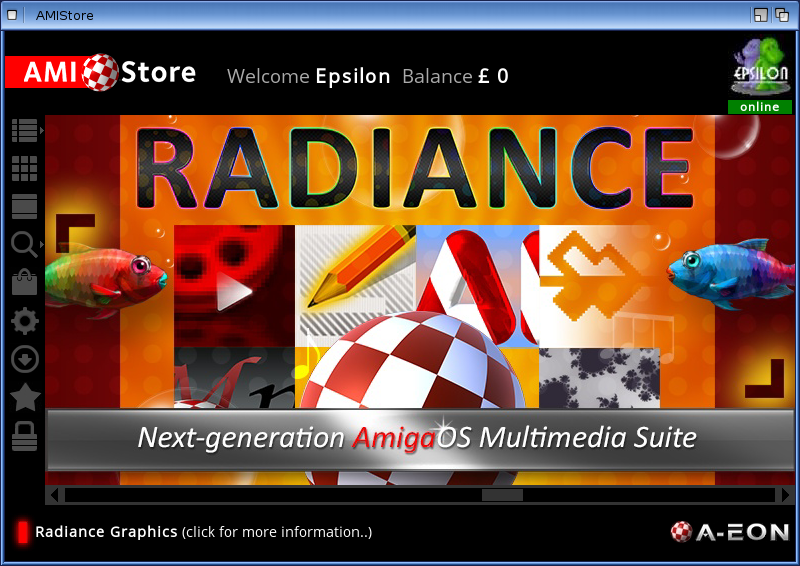Viewport: 800px width, 566px height.
Task: Open the settings gear icon
Action: (x=24, y=321)
